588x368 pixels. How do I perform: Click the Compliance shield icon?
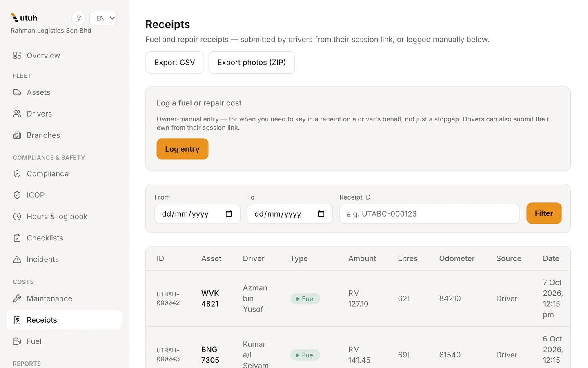click(17, 174)
